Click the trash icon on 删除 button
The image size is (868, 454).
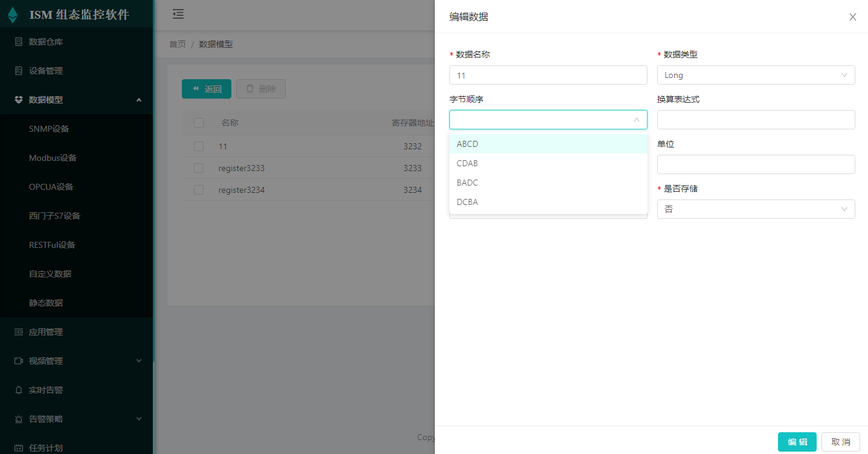[250, 89]
